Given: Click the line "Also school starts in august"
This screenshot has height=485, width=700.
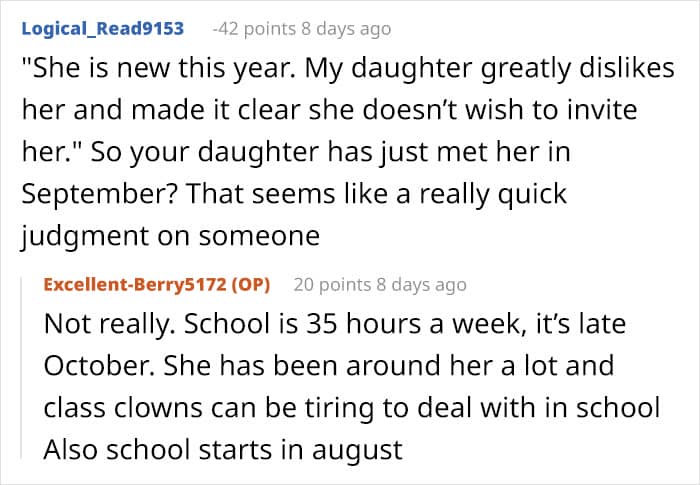Looking at the screenshot, I should point(222,449).
